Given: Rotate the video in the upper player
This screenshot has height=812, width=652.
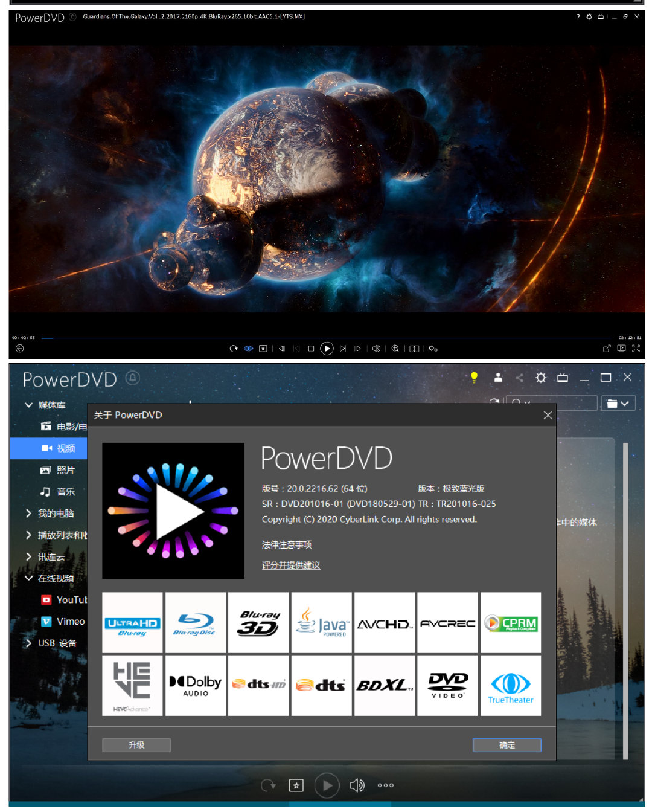Looking at the screenshot, I should (234, 349).
